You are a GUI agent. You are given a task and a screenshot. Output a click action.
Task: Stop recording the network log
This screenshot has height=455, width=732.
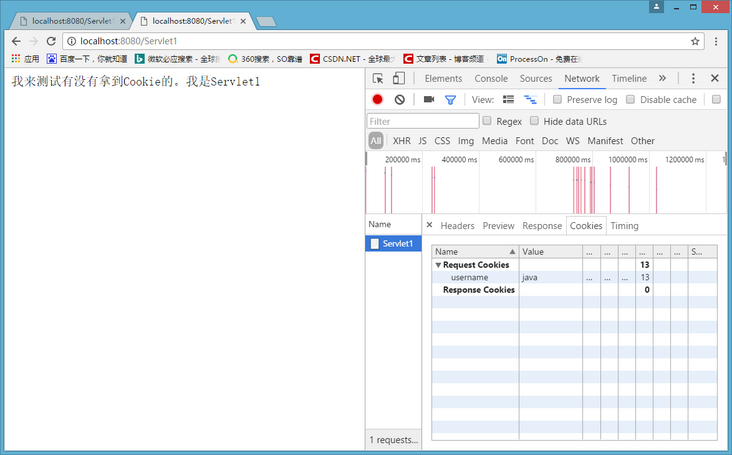(378, 100)
